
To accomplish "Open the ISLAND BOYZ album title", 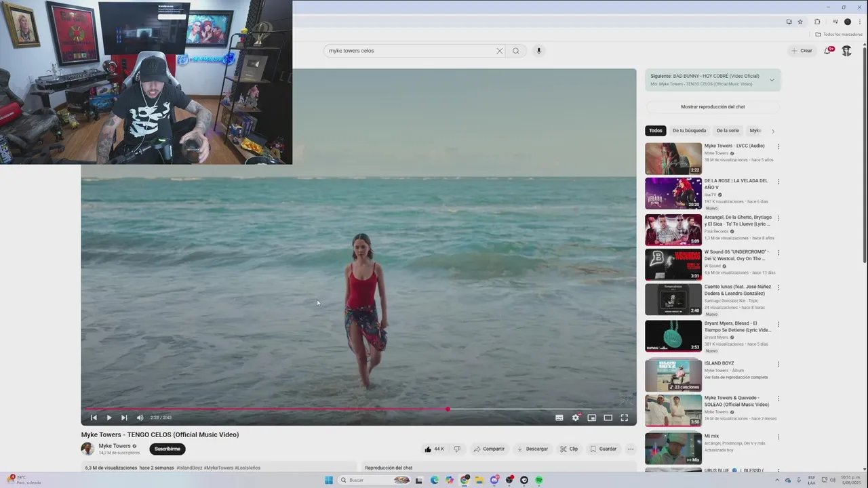I will click(719, 363).
